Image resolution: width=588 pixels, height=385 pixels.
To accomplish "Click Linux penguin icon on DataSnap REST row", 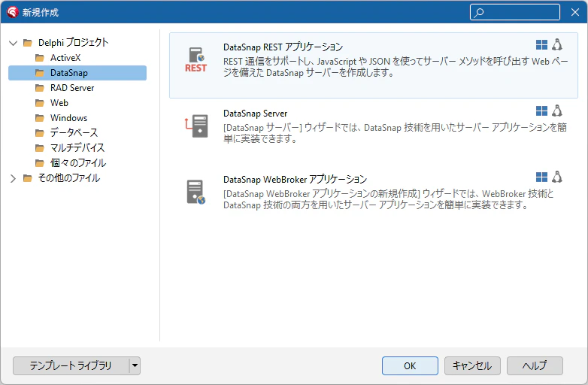I will click(x=557, y=44).
